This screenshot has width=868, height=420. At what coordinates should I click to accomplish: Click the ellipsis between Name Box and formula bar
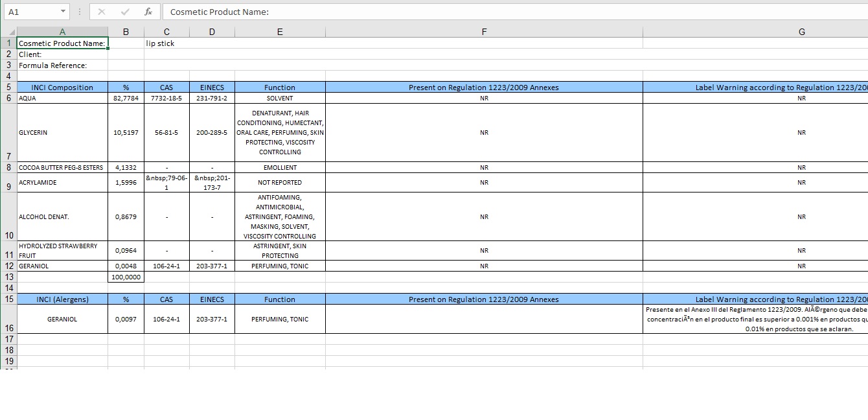tap(78, 11)
